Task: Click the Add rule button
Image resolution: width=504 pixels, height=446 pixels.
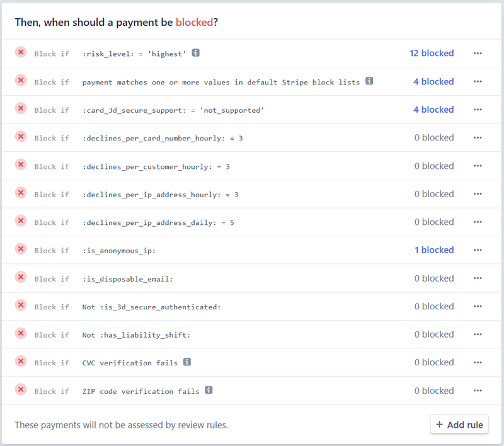Action: [459, 425]
